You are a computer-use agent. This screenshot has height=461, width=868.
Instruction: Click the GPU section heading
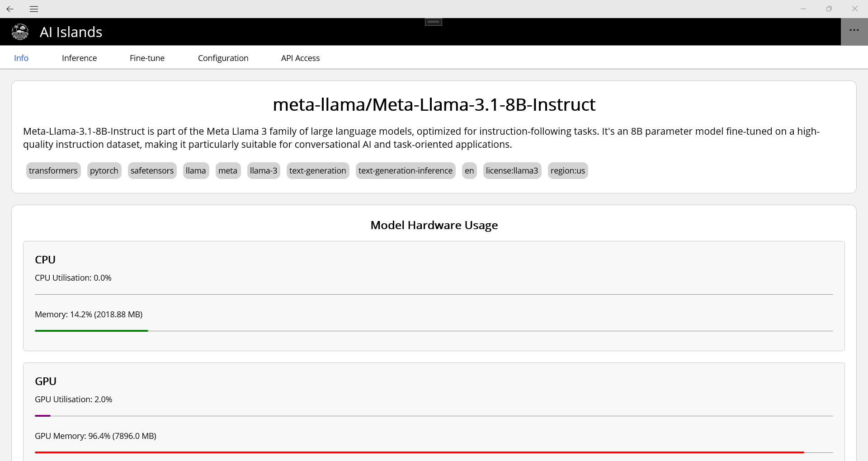(x=46, y=381)
